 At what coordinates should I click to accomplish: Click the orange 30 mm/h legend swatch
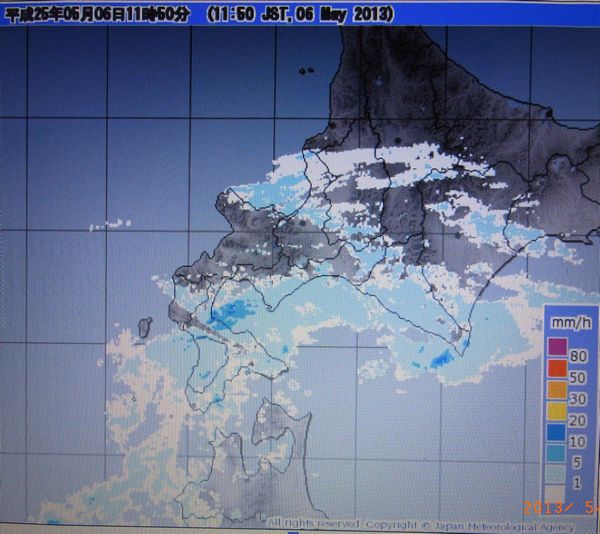coord(557,390)
